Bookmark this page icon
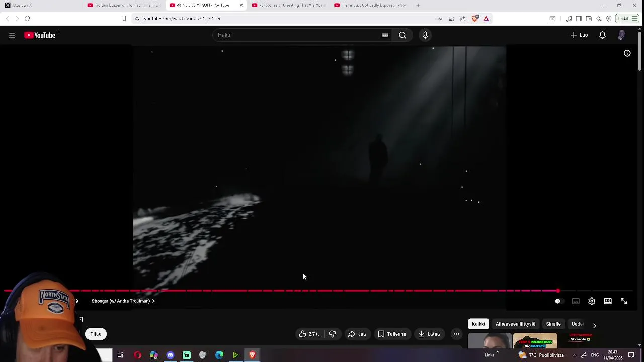This screenshot has width=644, height=362. [x=123, y=19]
